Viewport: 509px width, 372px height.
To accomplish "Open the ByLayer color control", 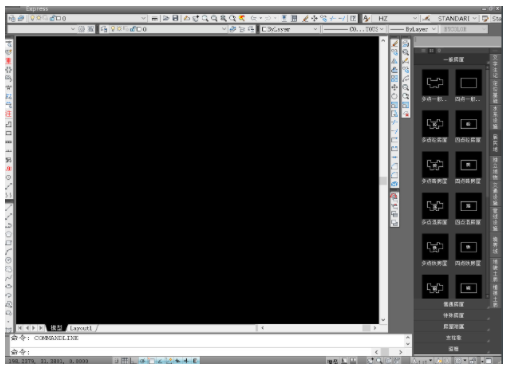I will (289, 29).
